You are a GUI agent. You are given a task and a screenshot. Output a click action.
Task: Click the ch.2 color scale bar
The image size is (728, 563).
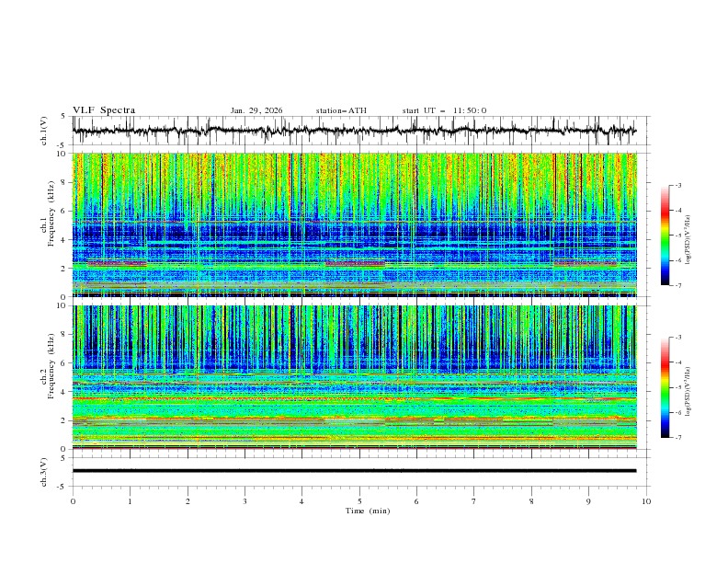click(x=665, y=387)
